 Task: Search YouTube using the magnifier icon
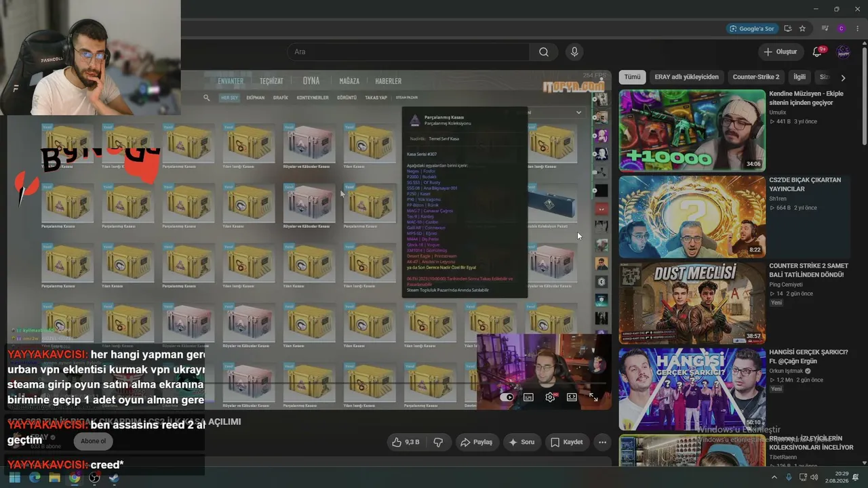point(544,52)
